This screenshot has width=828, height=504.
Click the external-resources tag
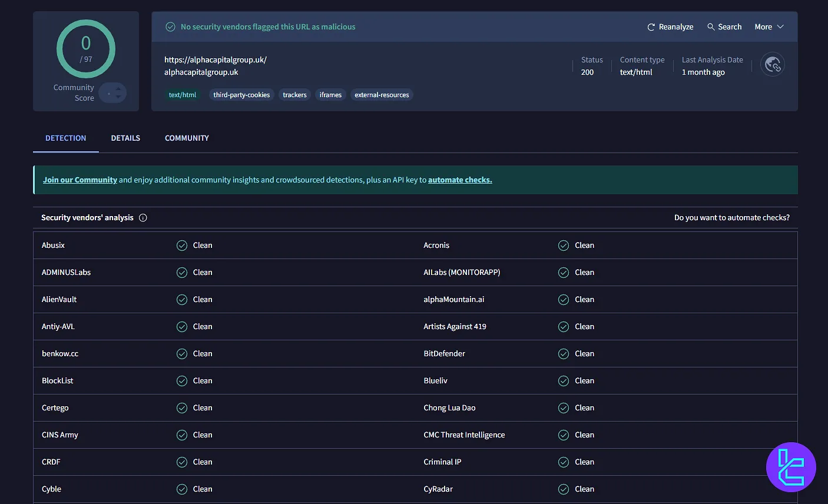(x=382, y=94)
